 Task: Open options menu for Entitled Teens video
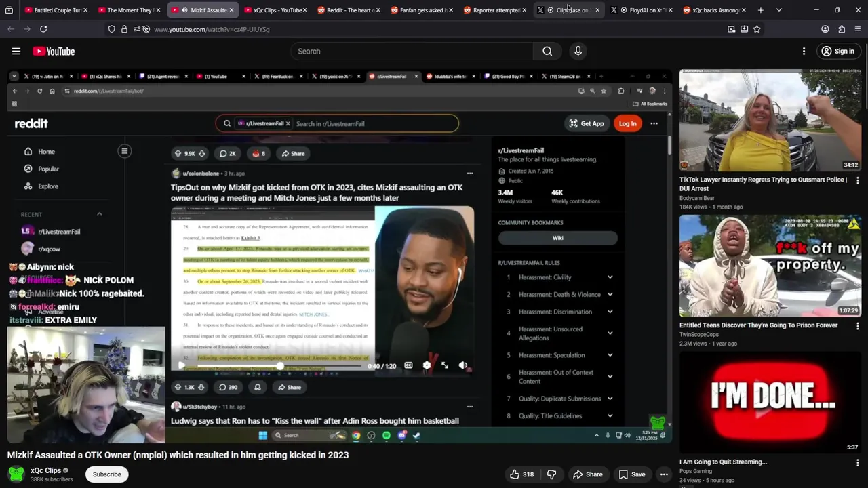tap(858, 326)
